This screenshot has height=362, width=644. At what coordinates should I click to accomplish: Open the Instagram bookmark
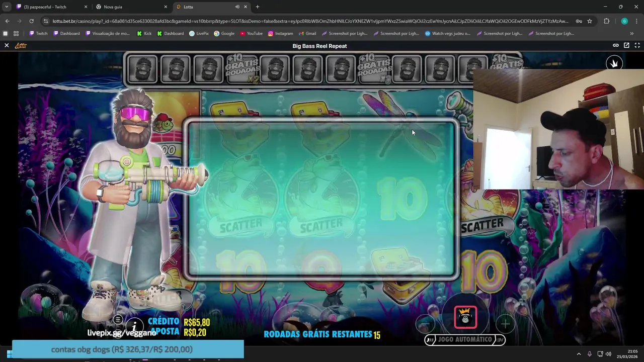pos(280,34)
